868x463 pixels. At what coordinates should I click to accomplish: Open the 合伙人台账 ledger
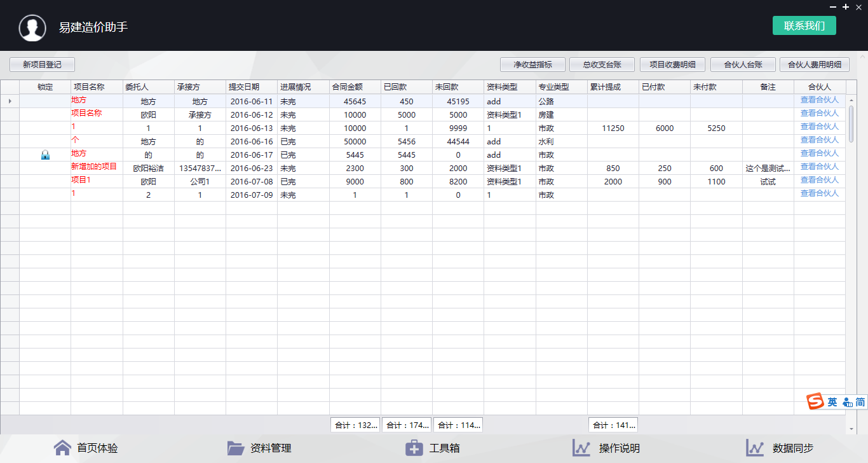[x=743, y=64]
